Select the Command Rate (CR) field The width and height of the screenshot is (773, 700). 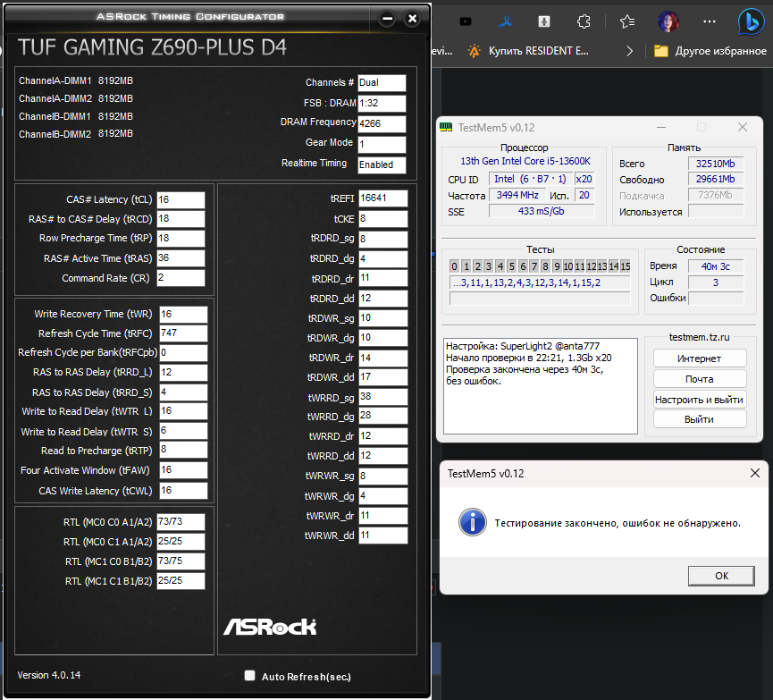181,278
